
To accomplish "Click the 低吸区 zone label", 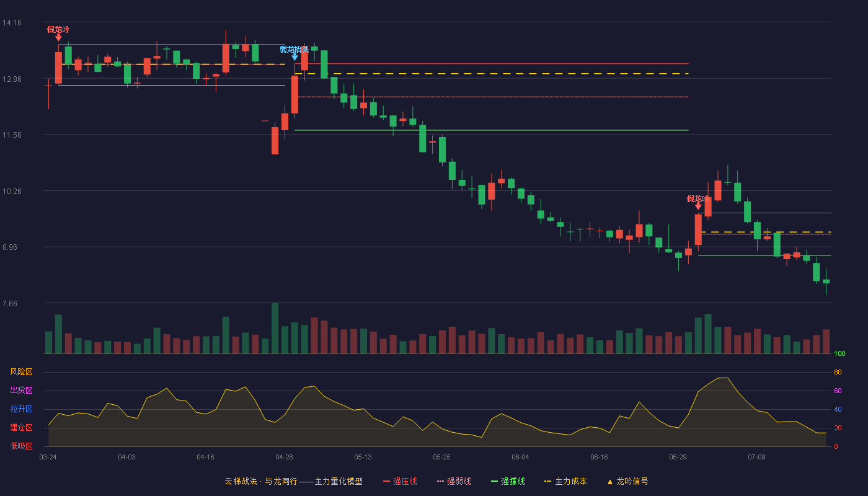I will pos(21,446).
